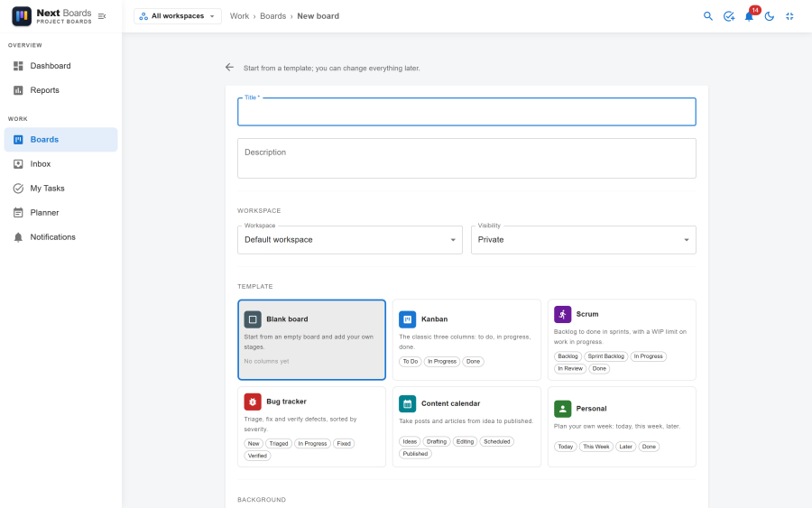
Task: Click the Drafting chip in Content calendar
Action: [x=437, y=442]
